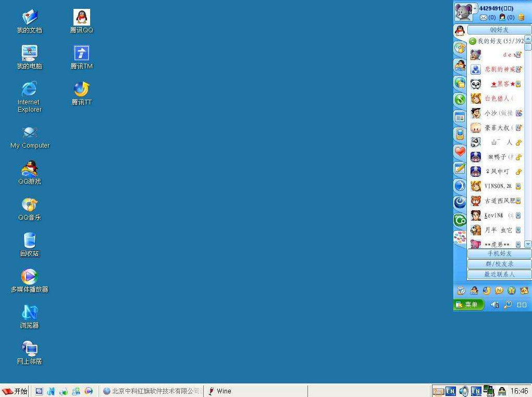The height and width of the screenshot is (397, 532).
Task: Expand the 最近联系人 group
Action: click(x=499, y=274)
